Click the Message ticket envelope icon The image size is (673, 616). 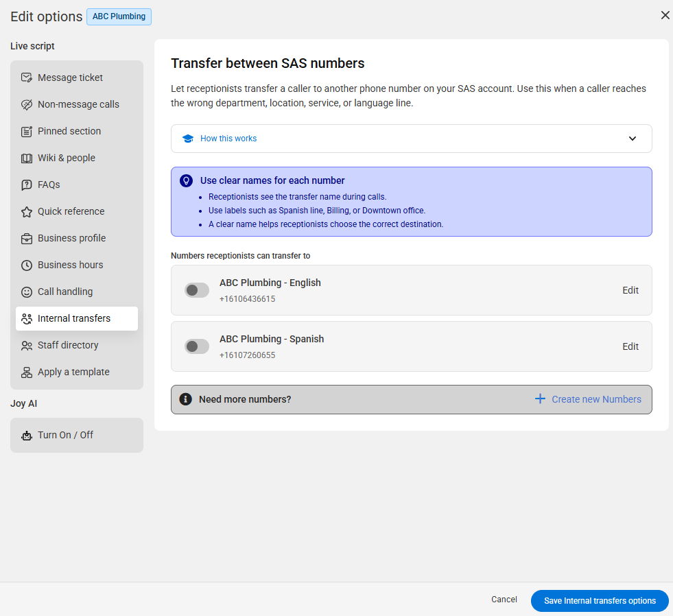(27, 78)
